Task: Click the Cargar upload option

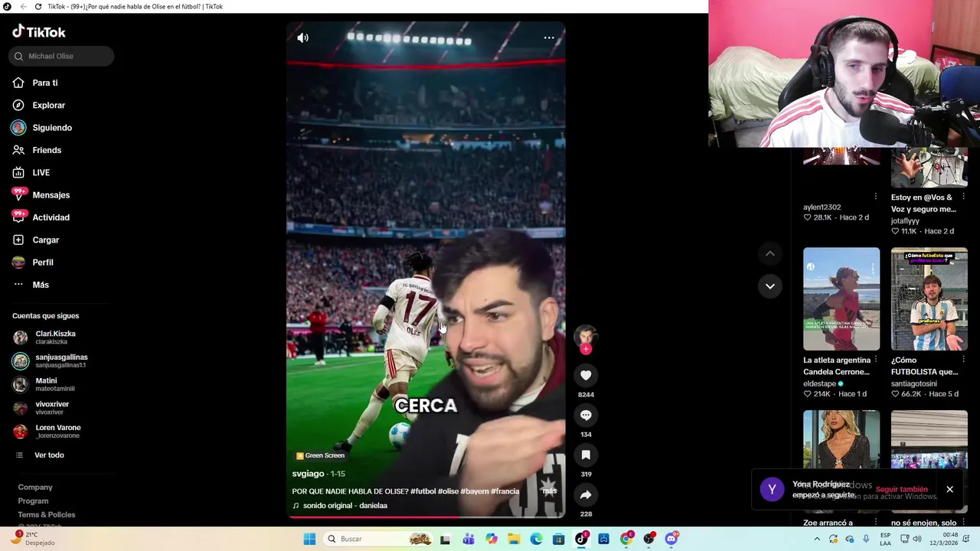Action: (x=45, y=240)
